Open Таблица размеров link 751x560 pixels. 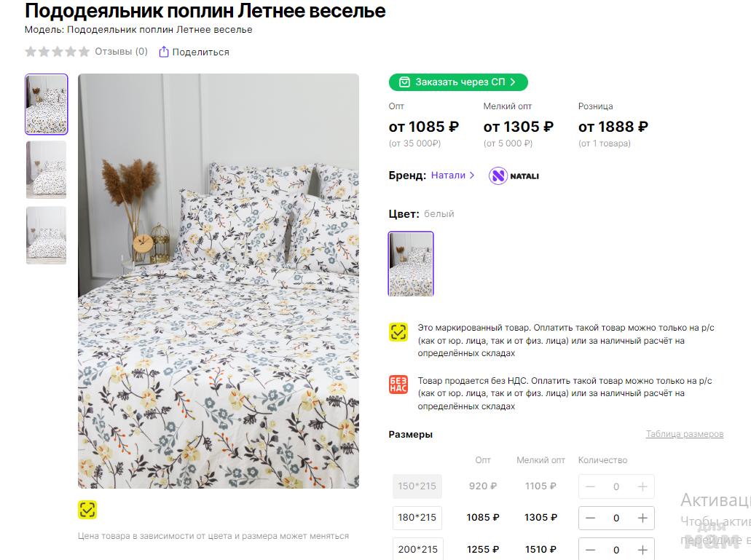(684, 434)
